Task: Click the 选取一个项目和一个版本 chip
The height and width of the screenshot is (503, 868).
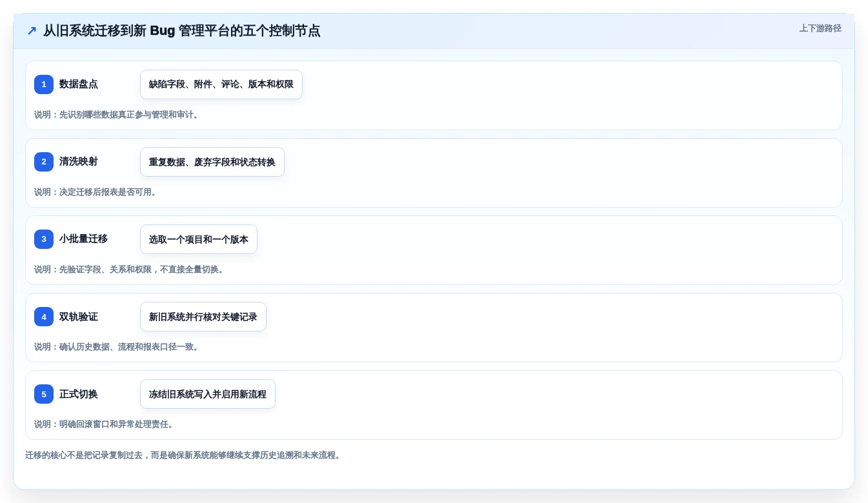Action: (x=199, y=239)
